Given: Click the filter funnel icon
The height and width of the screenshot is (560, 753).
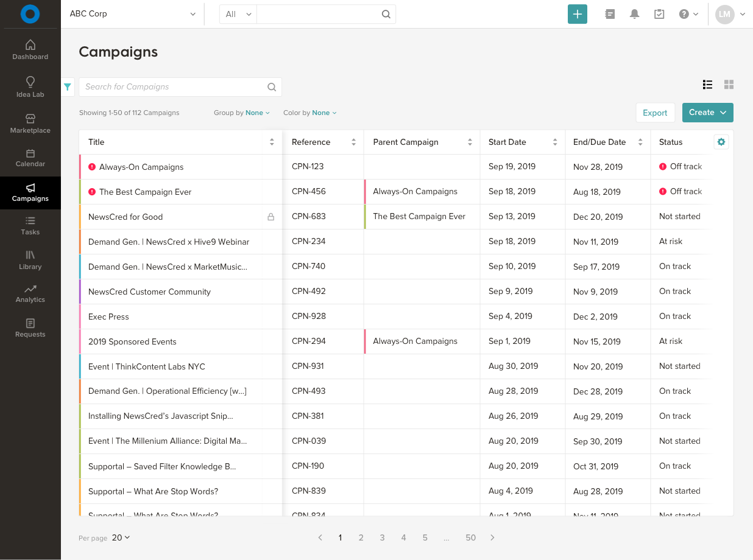Looking at the screenshot, I should (x=67, y=87).
